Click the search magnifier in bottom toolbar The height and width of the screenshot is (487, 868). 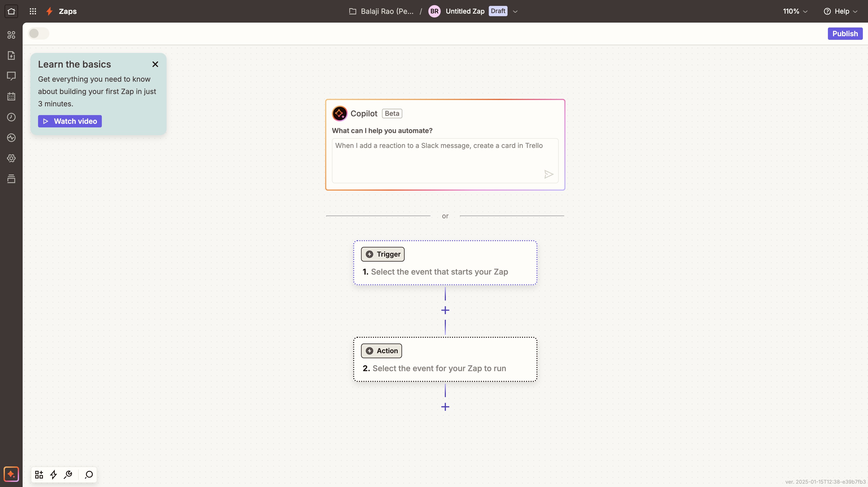coord(89,475)
